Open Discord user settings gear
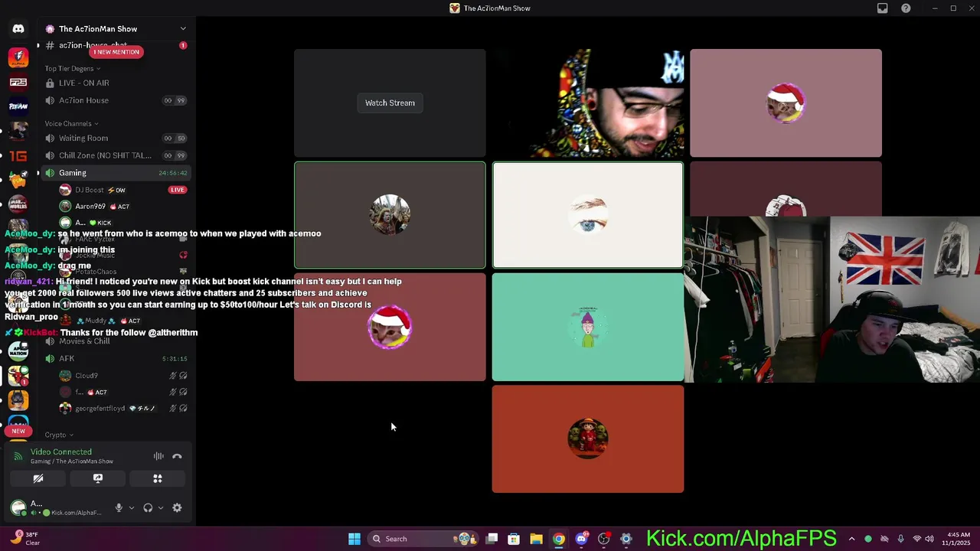The height and width of the screenshot is (551, 980). coord(177,507)
